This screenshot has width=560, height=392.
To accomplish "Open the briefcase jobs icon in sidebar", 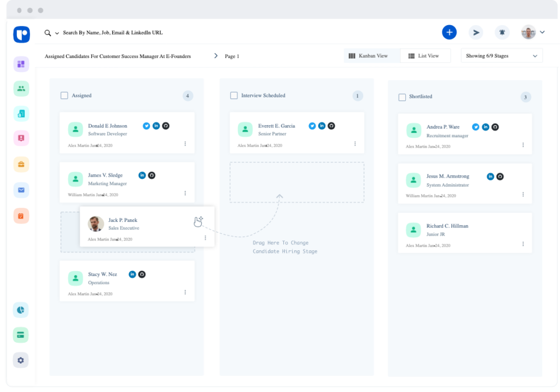I will (21, 165).
